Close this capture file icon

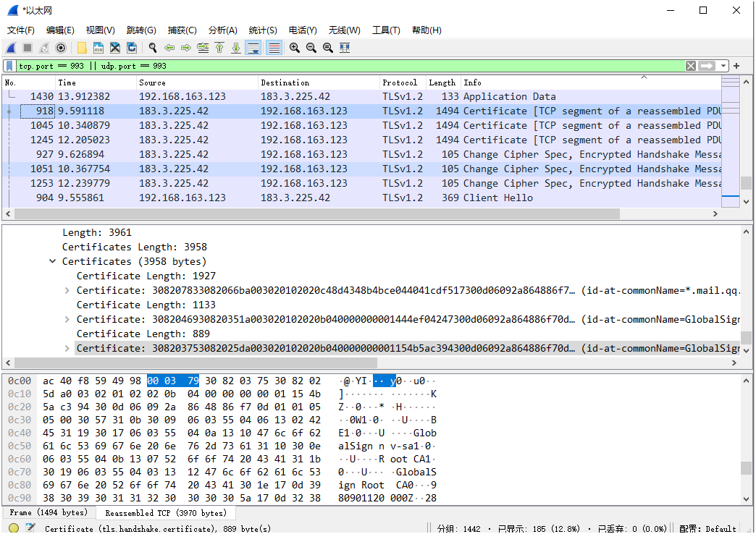tap(114, 48)
